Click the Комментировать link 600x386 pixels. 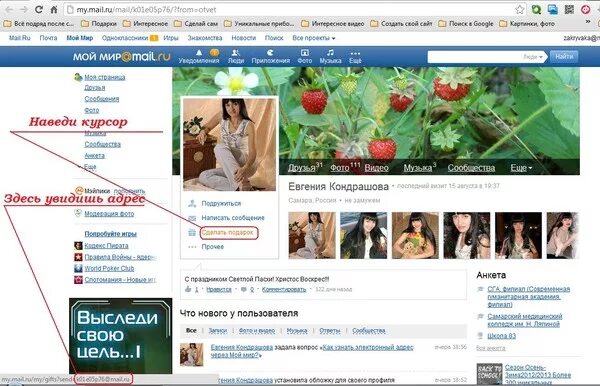(x=284, y=290)
